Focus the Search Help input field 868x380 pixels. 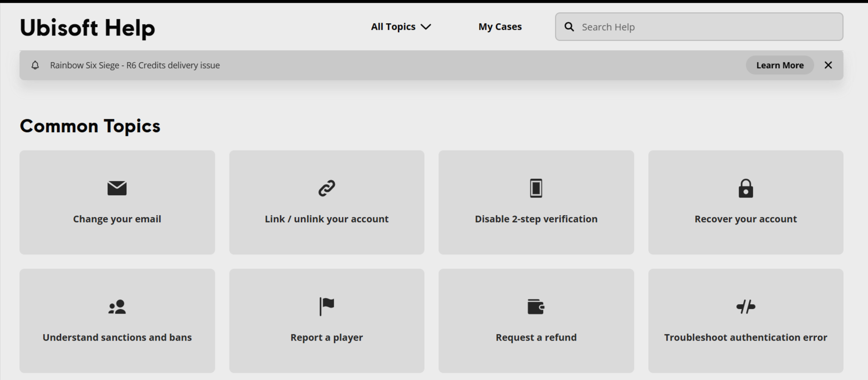click(x=699, y=27)
